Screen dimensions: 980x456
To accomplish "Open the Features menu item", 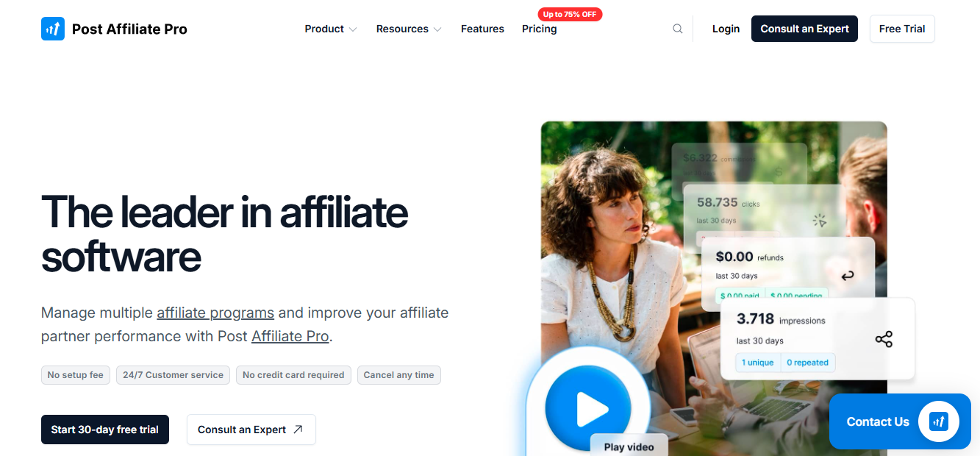I will coord(482,29).
